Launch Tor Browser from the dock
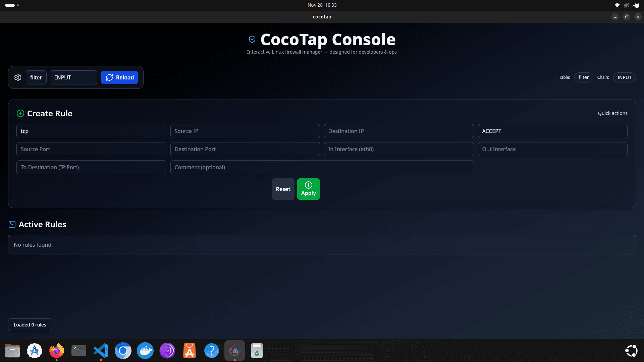Screen dimensions: 644x362 coord(167,351)
